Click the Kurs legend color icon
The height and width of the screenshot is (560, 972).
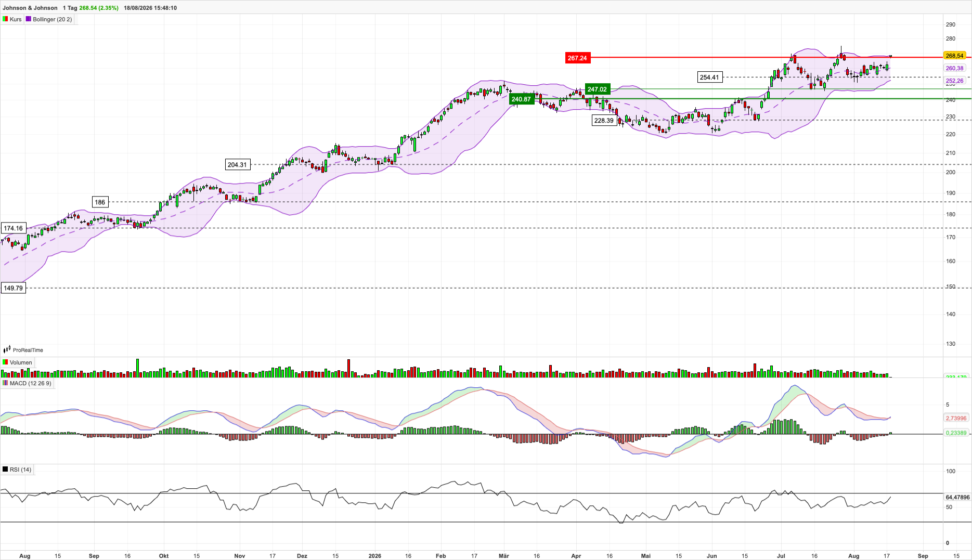tap(5, 19)
